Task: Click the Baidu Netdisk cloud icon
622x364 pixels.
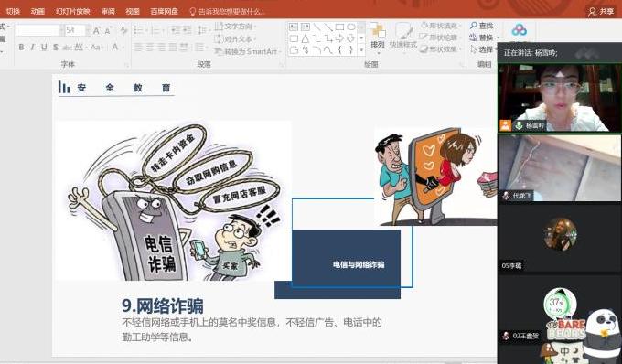Action: (x=519, y=30)
